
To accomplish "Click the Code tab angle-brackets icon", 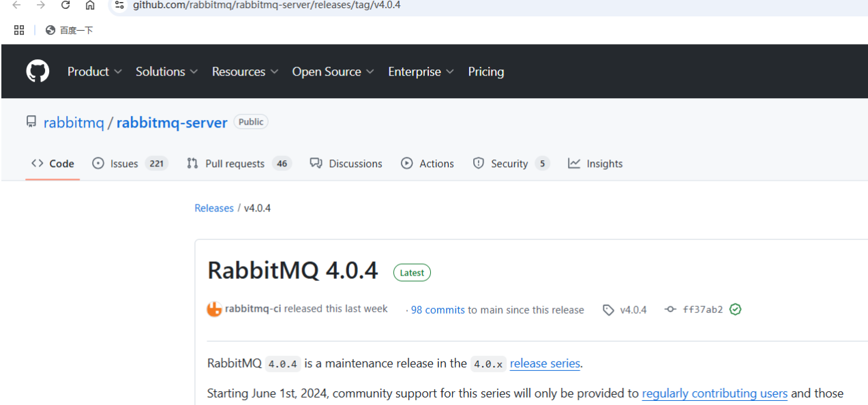I will [38, 163].
